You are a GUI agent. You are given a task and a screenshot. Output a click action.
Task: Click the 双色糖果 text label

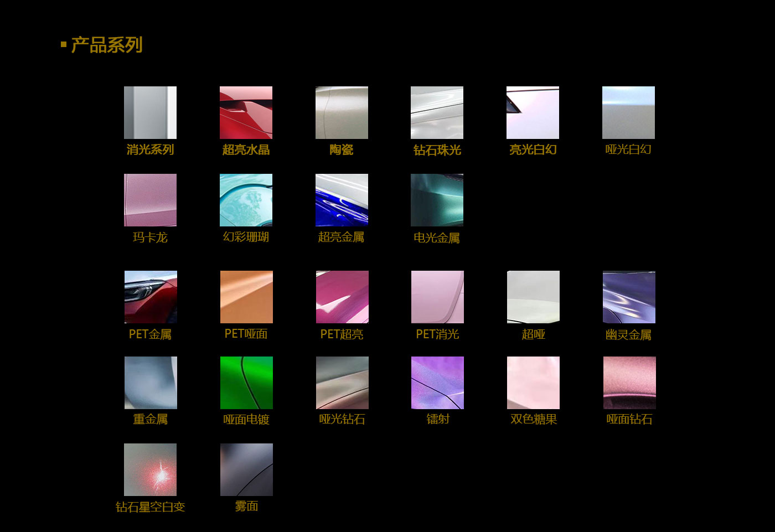point(534,419)
